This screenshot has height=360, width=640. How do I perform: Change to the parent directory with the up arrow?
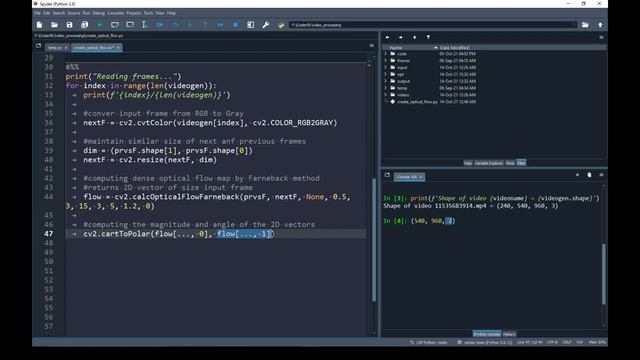[x=600, y=25]
